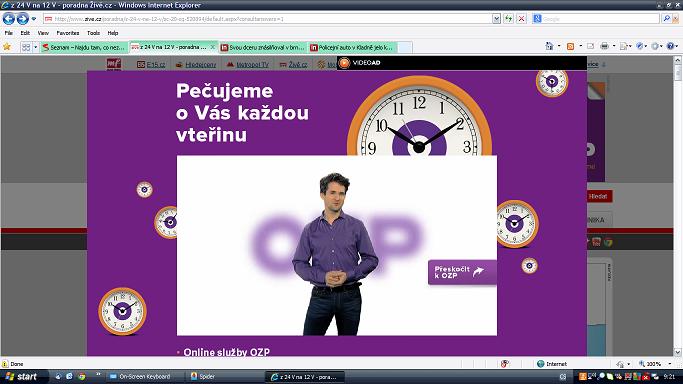Viewport: 683px width, 384px height.
Task: Open the recent pages dropdown arrow
Action: (x=34, y=19)
